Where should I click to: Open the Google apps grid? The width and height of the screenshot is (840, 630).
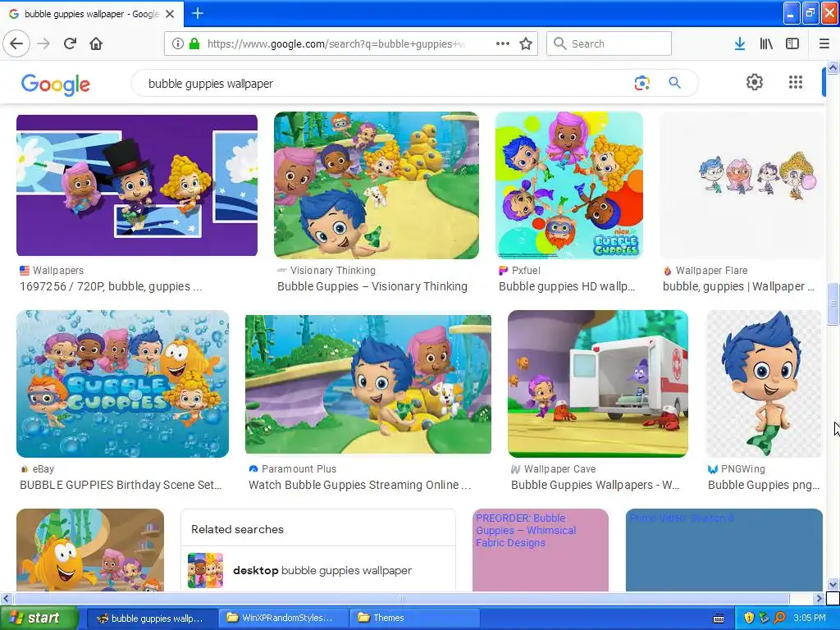(796, 82)
